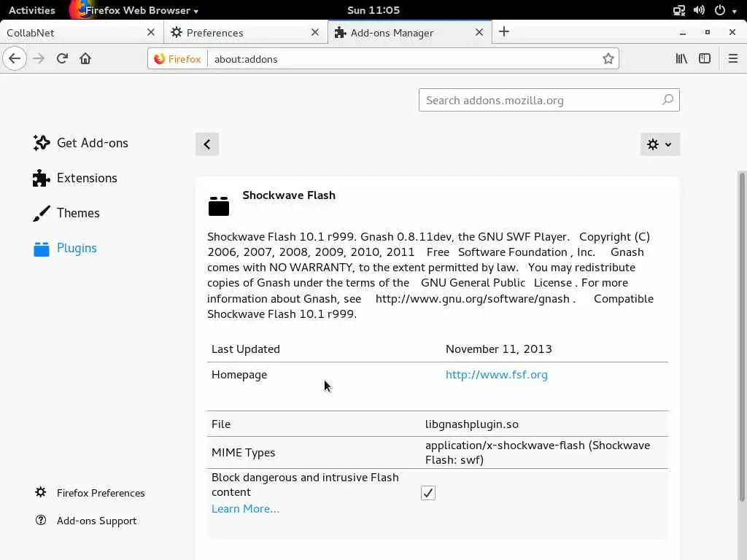Click the Themes paintbrush icon

(41, 213)
